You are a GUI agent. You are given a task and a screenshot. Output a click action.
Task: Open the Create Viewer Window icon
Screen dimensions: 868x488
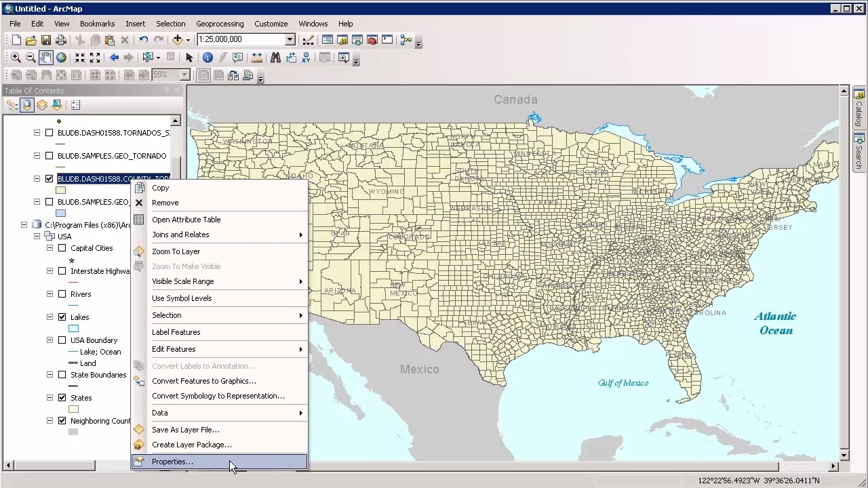tap(343, 58)
